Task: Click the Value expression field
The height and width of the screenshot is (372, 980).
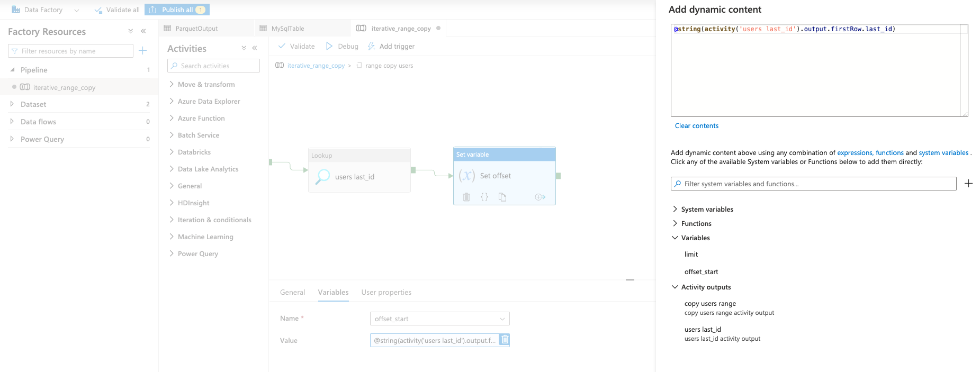Action: [434, 340]
